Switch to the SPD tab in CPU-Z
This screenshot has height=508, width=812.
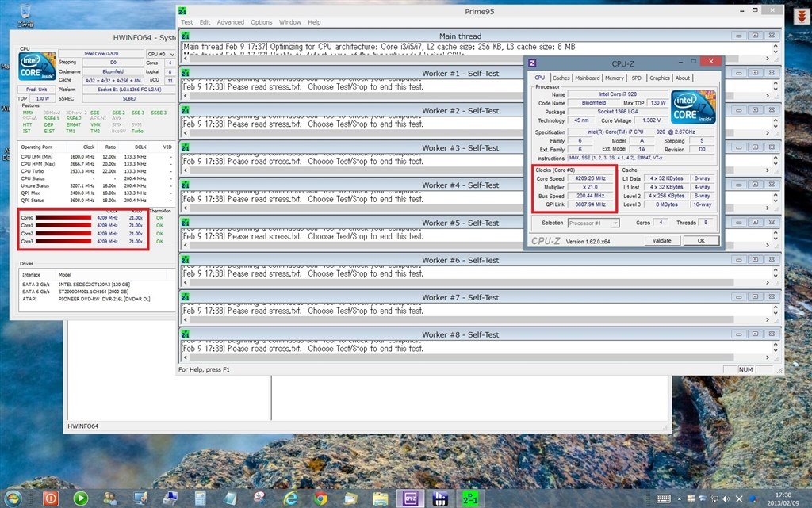point(638,78)
